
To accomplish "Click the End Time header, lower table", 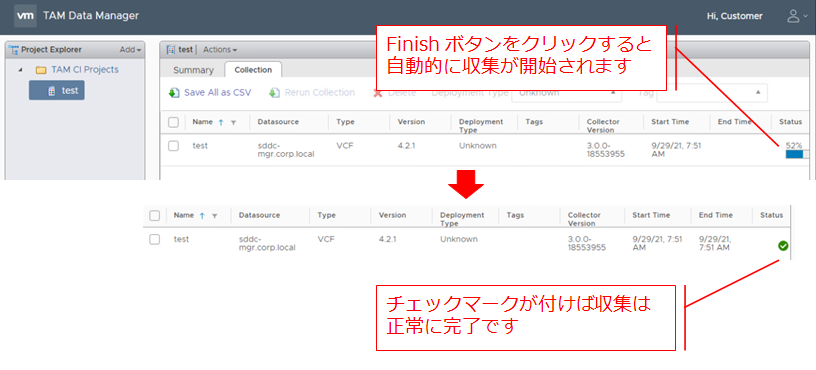I will (716, 215).
